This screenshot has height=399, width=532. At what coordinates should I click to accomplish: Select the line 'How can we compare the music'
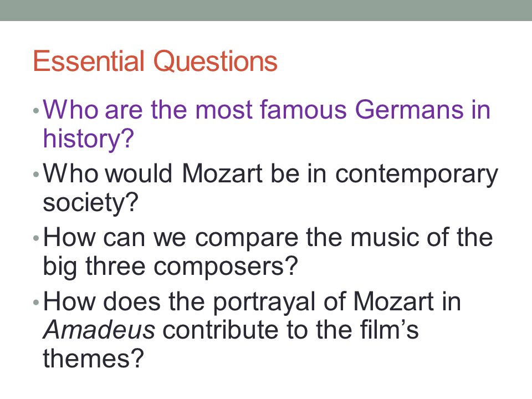pos(268,238)
